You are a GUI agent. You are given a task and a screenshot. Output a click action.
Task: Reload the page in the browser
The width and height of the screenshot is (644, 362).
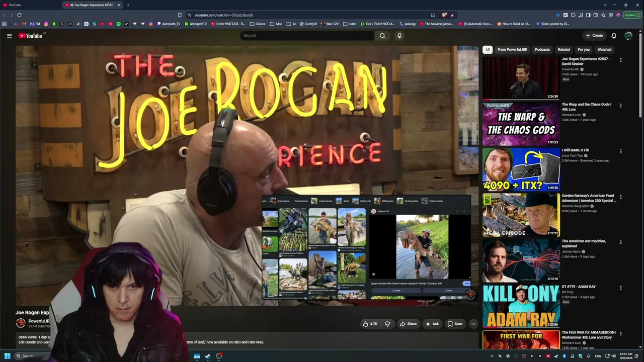[19, 15]
